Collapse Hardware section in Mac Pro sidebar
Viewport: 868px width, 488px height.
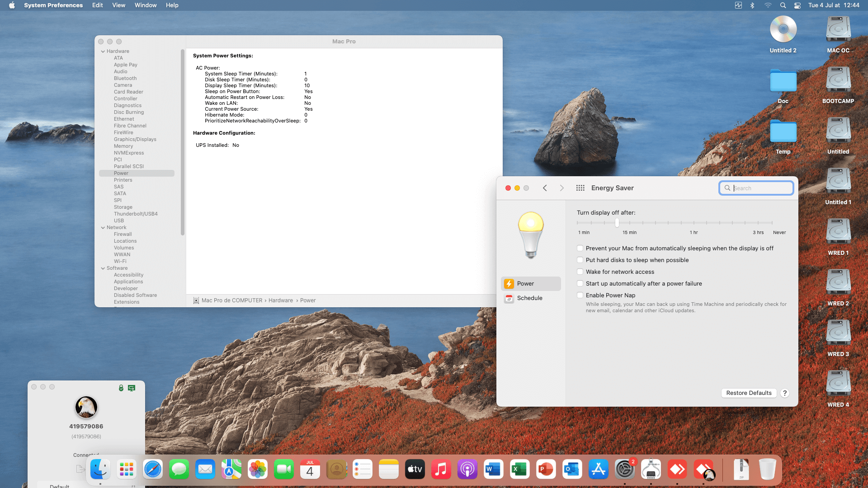coord(103,52)
